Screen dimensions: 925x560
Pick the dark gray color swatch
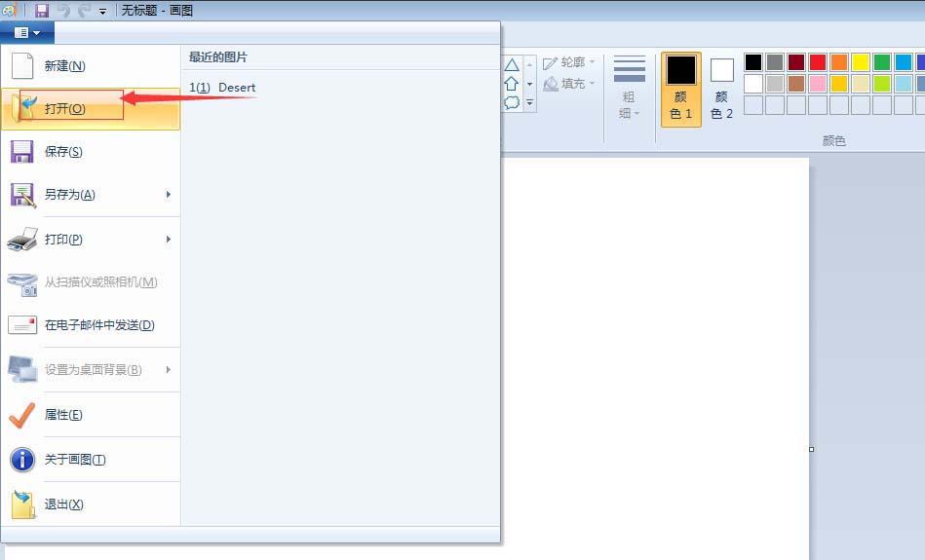click(775, 62)
